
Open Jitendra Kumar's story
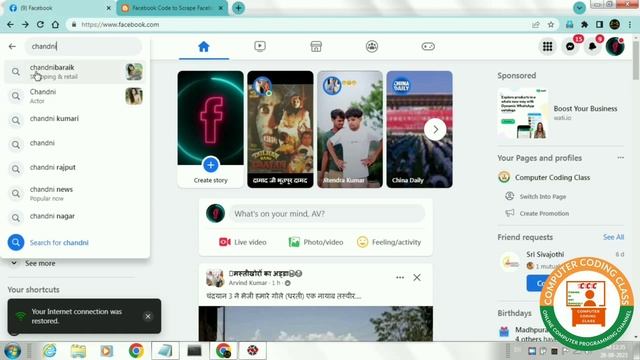click(350, 129)
